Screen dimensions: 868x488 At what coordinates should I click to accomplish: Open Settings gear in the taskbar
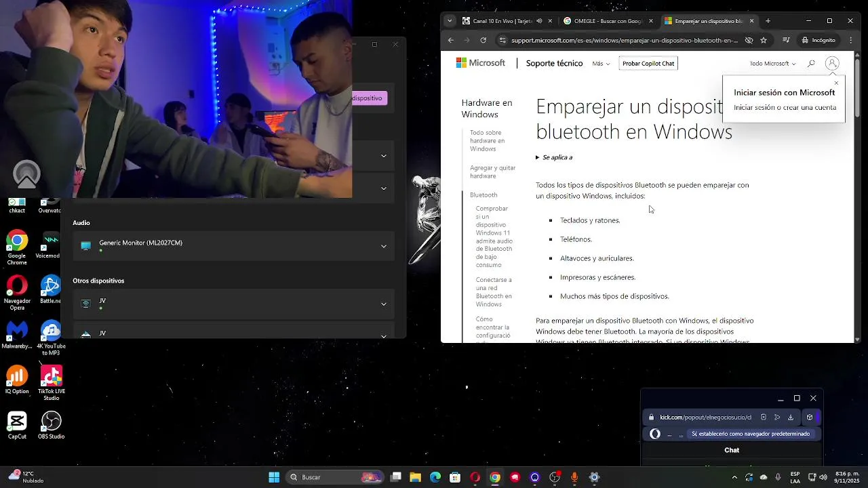tap(594, 477)
